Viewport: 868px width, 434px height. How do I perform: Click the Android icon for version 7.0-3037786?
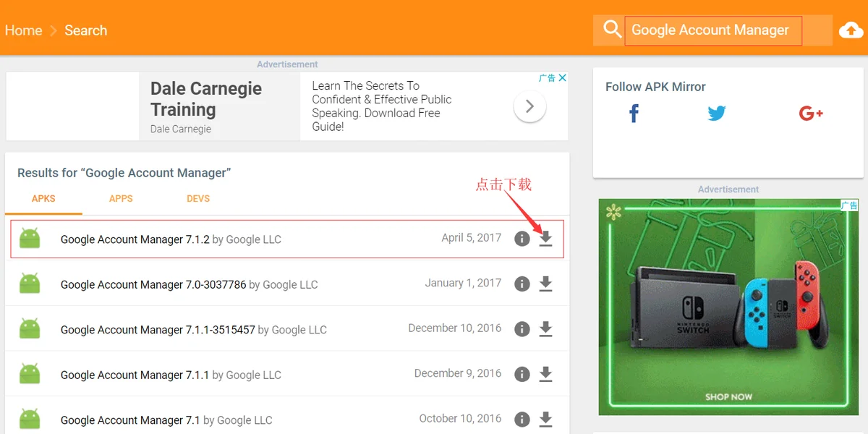click(30, 284)
